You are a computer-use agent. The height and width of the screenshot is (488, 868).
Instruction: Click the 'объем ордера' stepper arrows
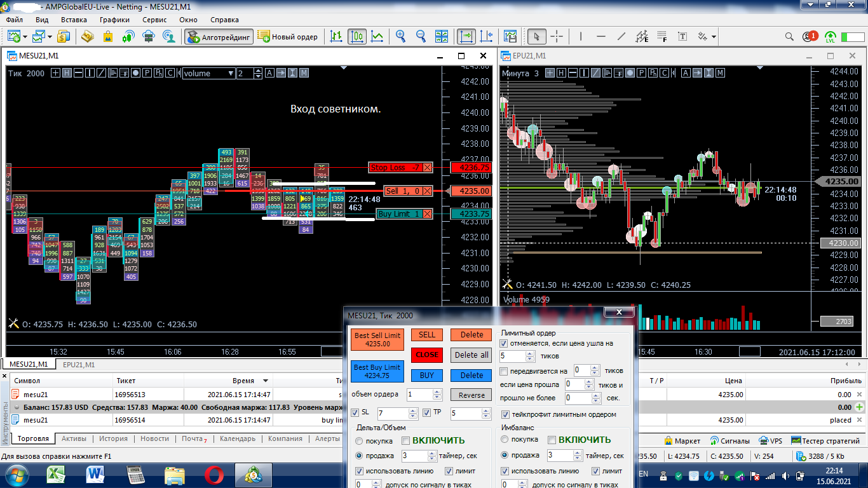tap(437, 395)
